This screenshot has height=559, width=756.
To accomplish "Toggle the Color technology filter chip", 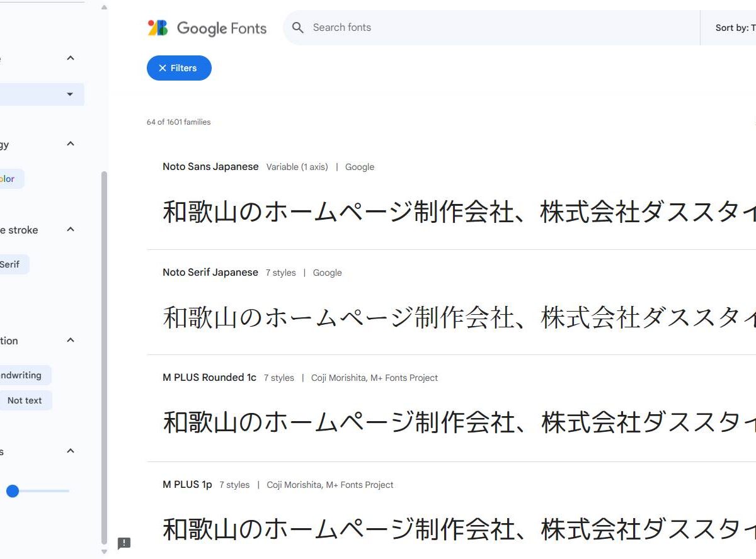I will (9, 179).
